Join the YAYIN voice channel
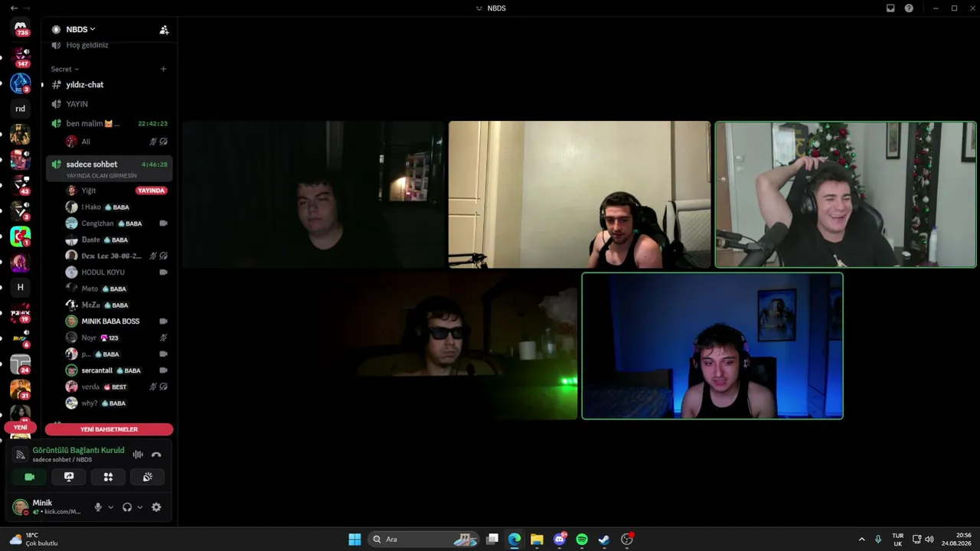Image resolution: width=980 pixels, height=551 pixels. 109,104
